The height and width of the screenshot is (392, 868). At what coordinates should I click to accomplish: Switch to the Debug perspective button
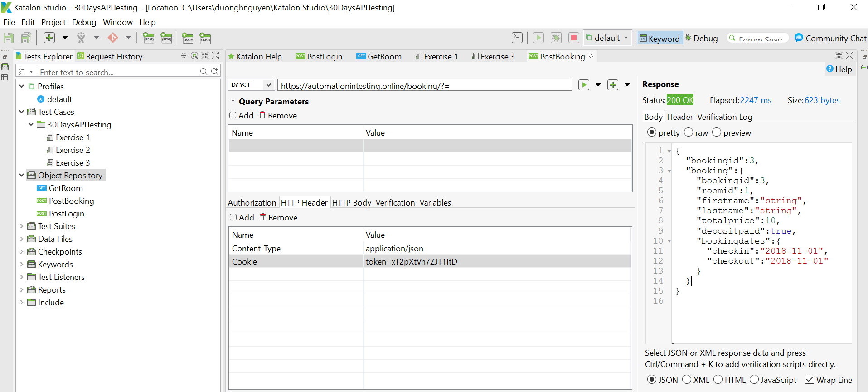point(701,38)
